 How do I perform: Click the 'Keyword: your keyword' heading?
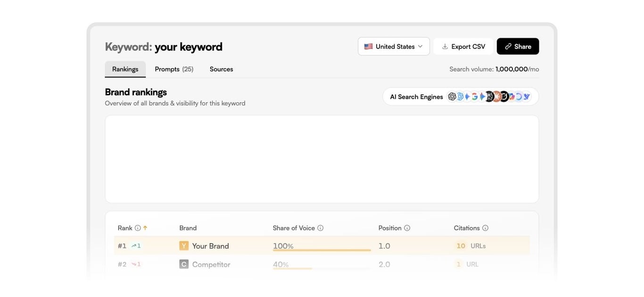164,47
